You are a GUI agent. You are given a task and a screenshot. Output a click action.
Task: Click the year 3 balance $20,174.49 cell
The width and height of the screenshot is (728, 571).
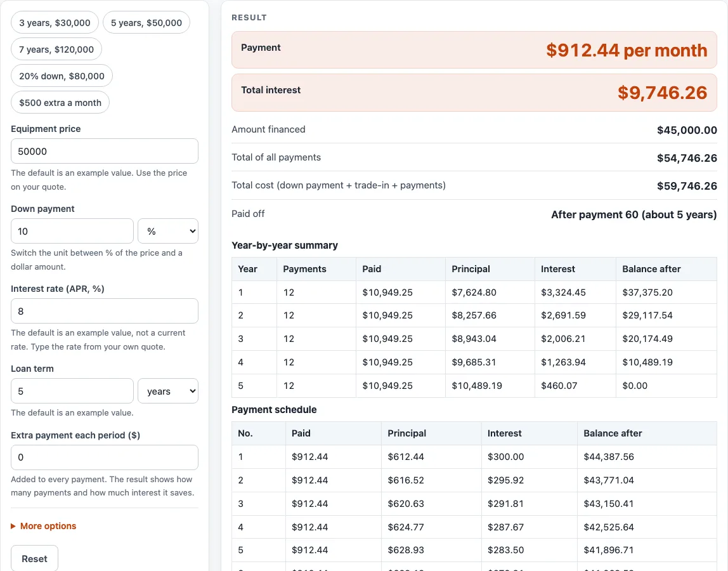(666, 339)
